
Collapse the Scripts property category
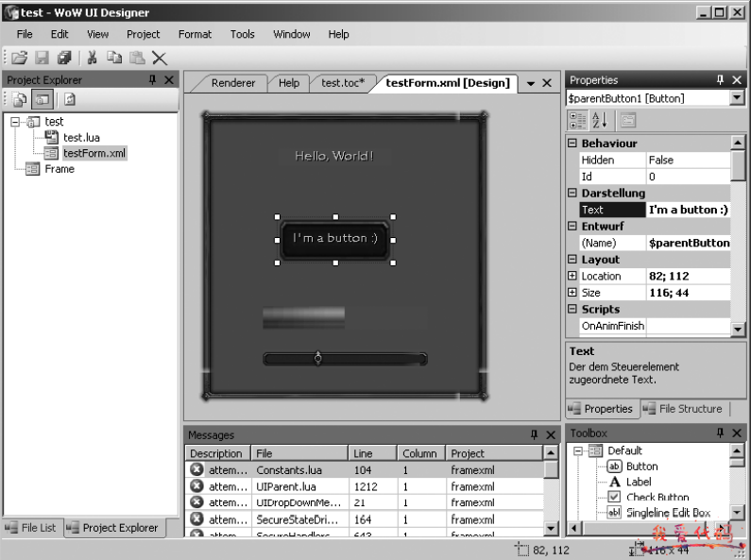pos(572,309)
